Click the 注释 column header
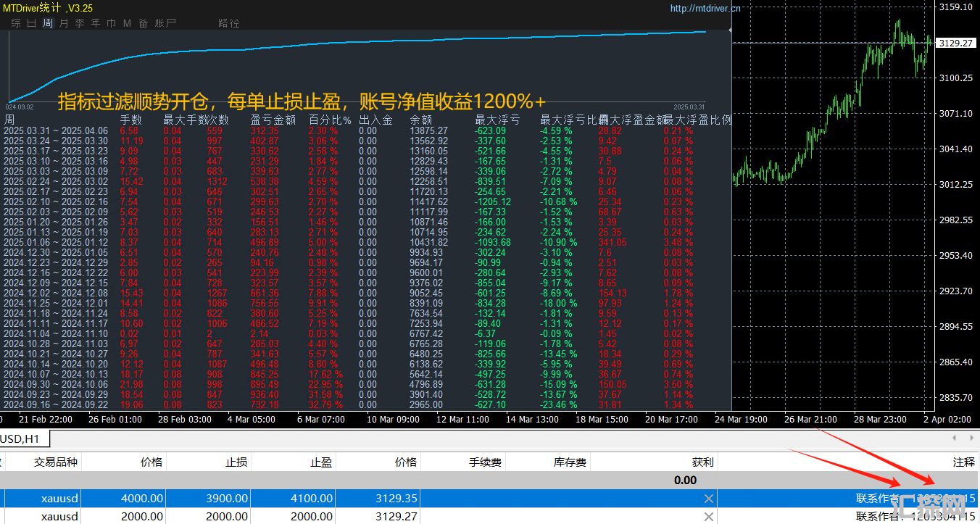 pyautogui.click(x=963, y=462)
